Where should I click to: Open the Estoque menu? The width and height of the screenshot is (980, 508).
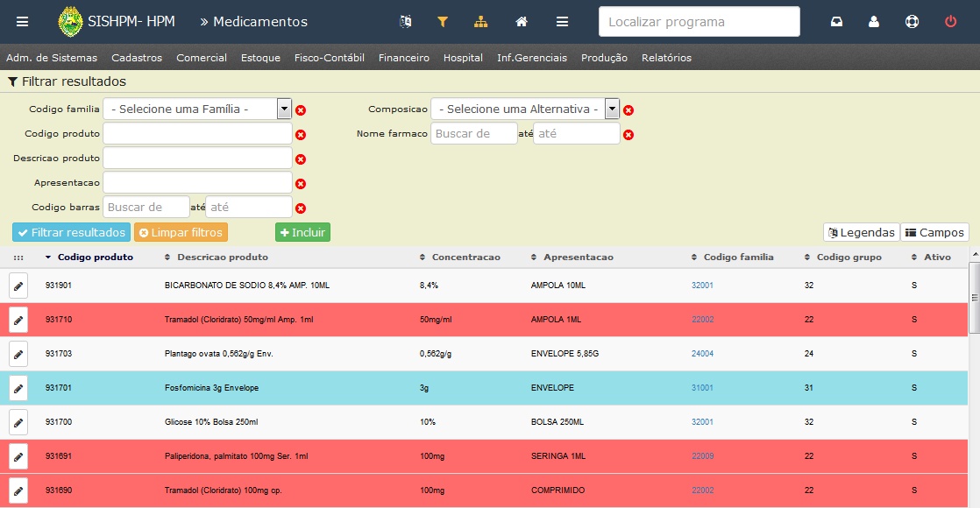pyautogui.click(x=260, y=58)
